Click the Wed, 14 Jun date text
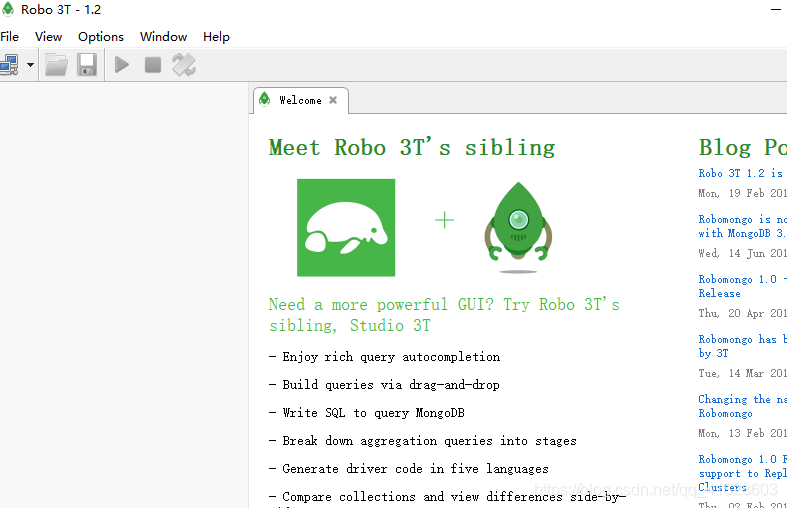Image resolution: width=787 pixels, height=508 pixels. (742, 253)
